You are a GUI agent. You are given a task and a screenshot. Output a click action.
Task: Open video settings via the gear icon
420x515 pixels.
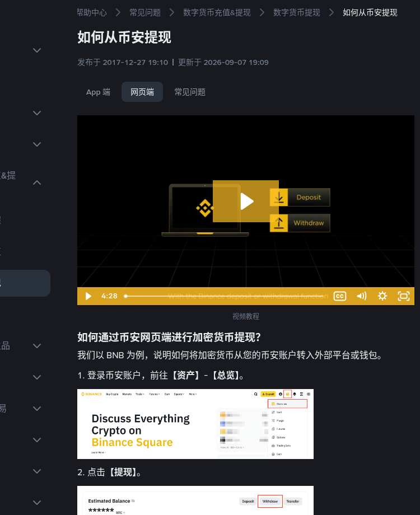382,296
